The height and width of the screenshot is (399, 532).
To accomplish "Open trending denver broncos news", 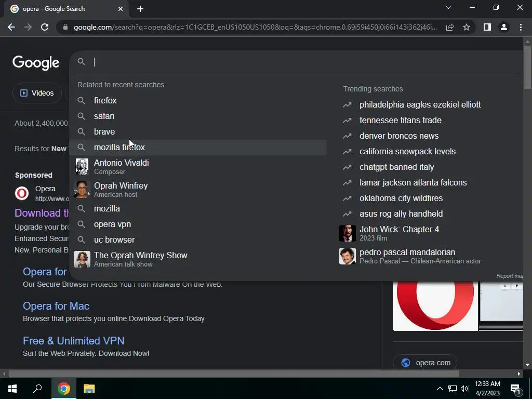I will (399, 136).
